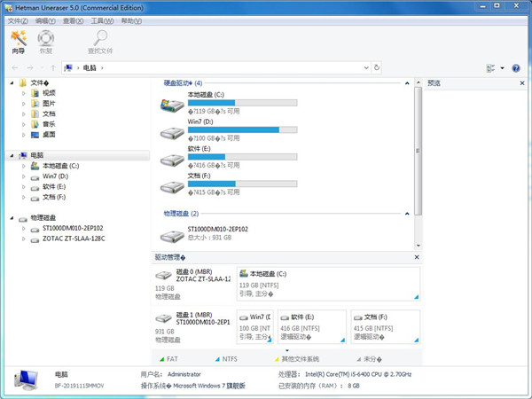
Task: Click the 查找文件 magnifier icon
Action: pyautogui.click(x=100, y=40)
